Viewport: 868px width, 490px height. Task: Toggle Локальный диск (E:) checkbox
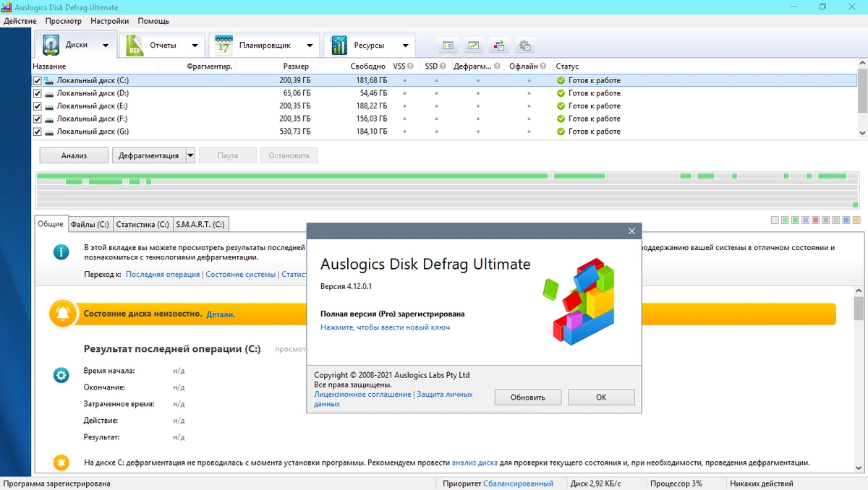point(38,106)
